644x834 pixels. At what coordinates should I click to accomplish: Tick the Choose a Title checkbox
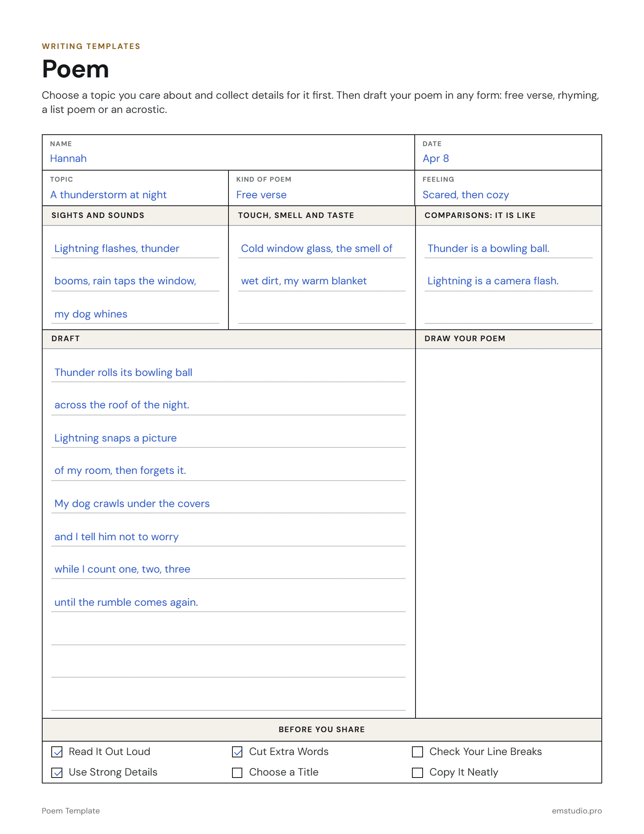pyautogui.click(x=237, y=772)
